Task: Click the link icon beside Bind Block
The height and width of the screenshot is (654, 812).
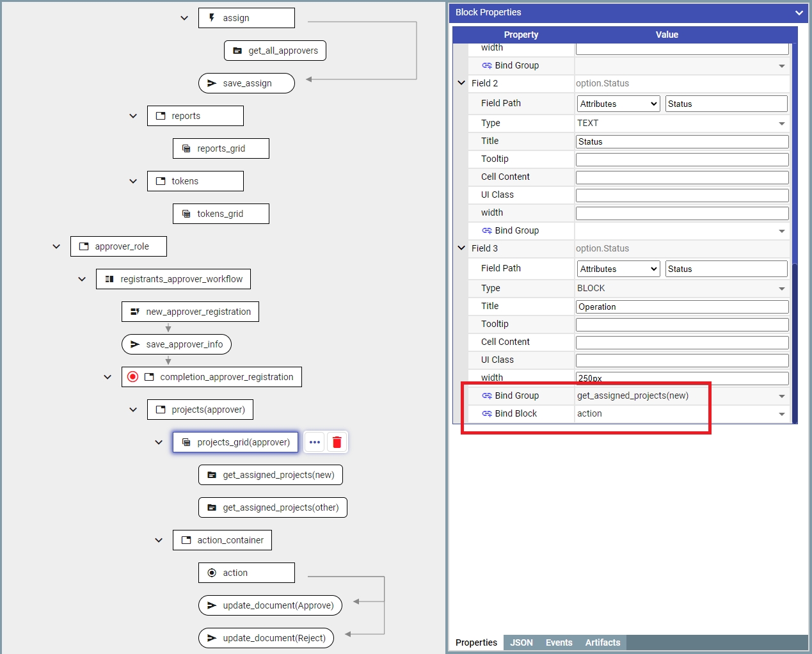Action: [x=487, y=413]
